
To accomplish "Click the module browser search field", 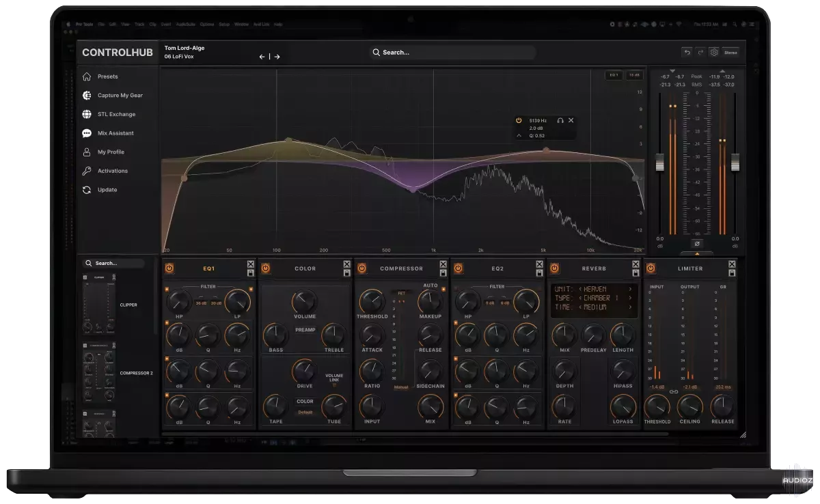I will (113, 263).
